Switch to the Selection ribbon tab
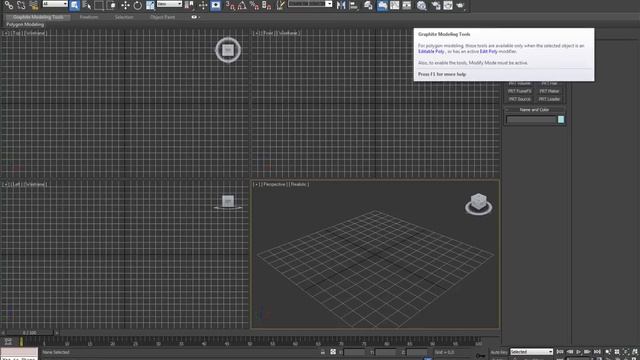This screenshot has height=360, width=640. (124, 17)
